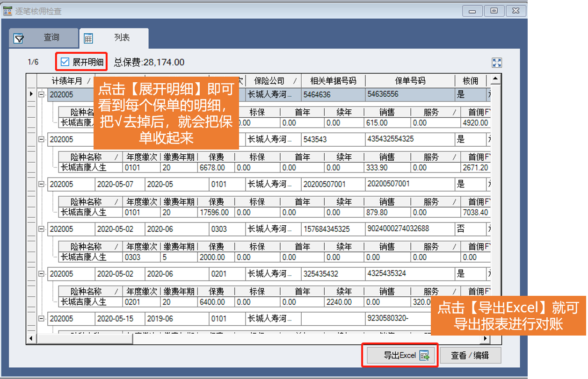Image resolution: width=588 pixels, height=379 pixels.
Task: Open the 查看/编辑 button
Action: (x=470, y=356)
